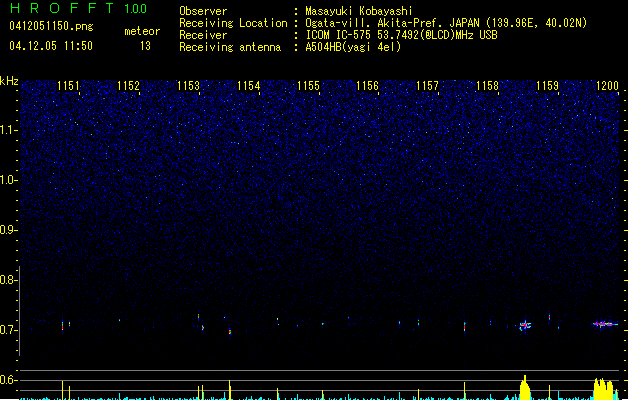Click the bright echo cluster between 1158 and 1159
This screenshot has height=400, width=629.
[x=525, y=325]
